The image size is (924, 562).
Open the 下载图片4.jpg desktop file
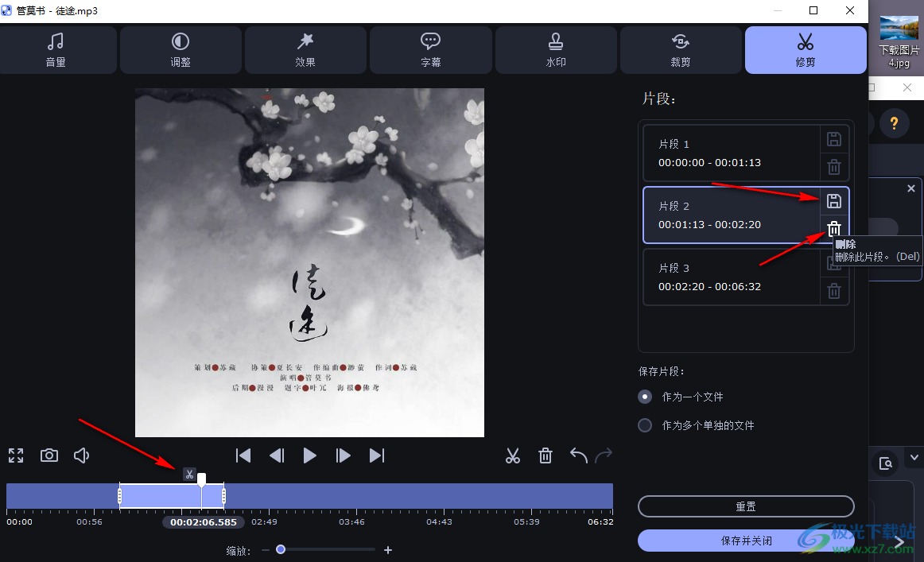(899, 42)
